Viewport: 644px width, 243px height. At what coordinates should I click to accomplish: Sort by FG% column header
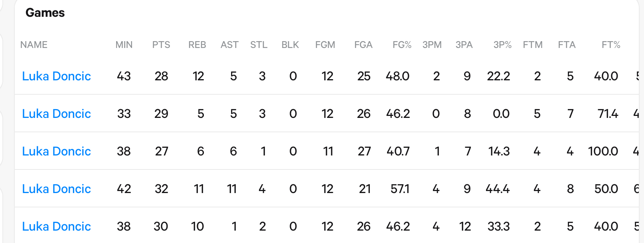pos(402,45)
